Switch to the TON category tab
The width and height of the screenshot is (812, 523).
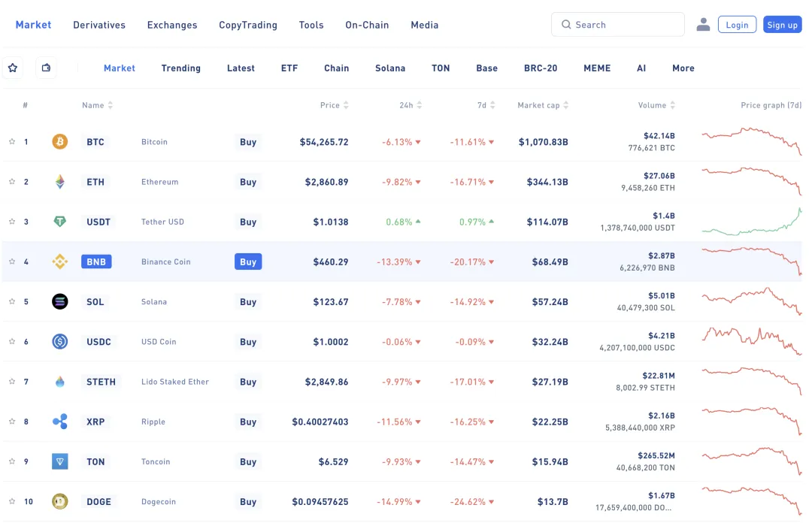click(x=441, y=68)
